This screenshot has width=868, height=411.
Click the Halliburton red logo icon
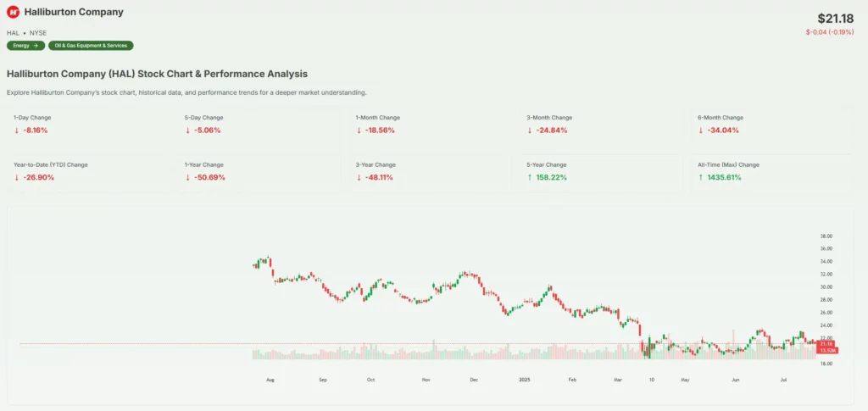pos(14,13)
